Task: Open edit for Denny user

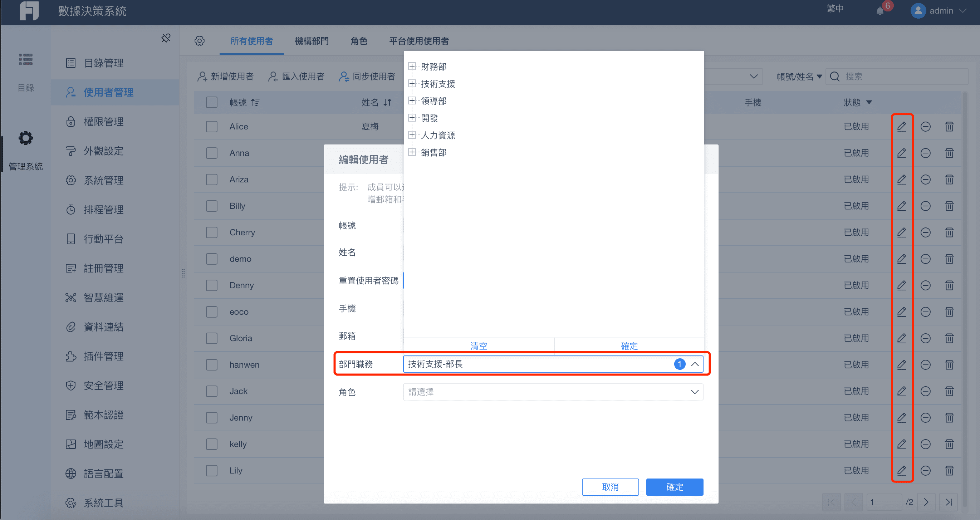Action: tap(901, 285)
